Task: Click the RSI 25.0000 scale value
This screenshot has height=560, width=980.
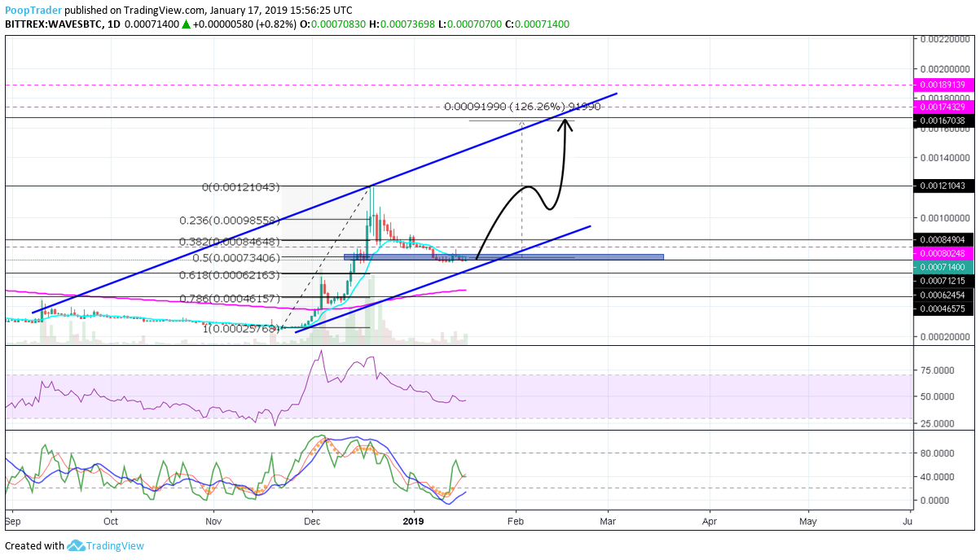Action: tap(936, 424)
